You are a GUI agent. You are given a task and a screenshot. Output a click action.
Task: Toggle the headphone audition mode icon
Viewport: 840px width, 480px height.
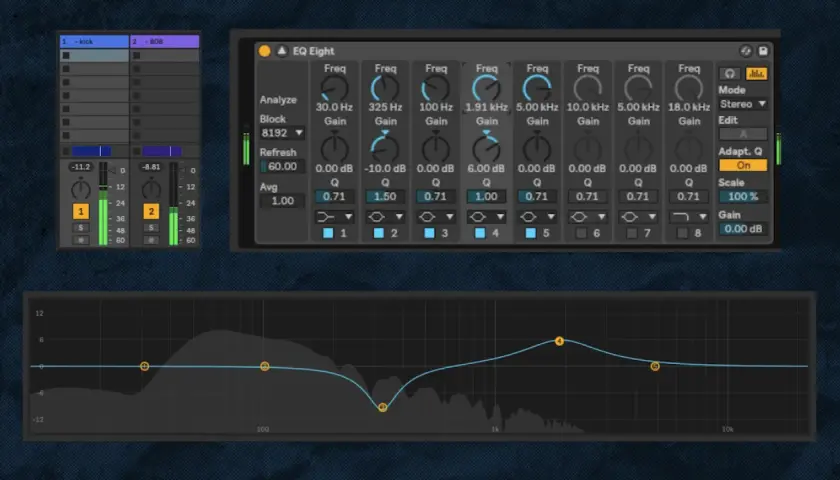tap(730, 73)
